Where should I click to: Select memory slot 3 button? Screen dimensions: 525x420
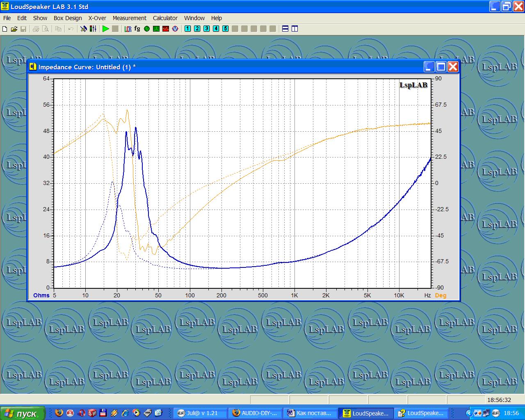pos(206,29)
